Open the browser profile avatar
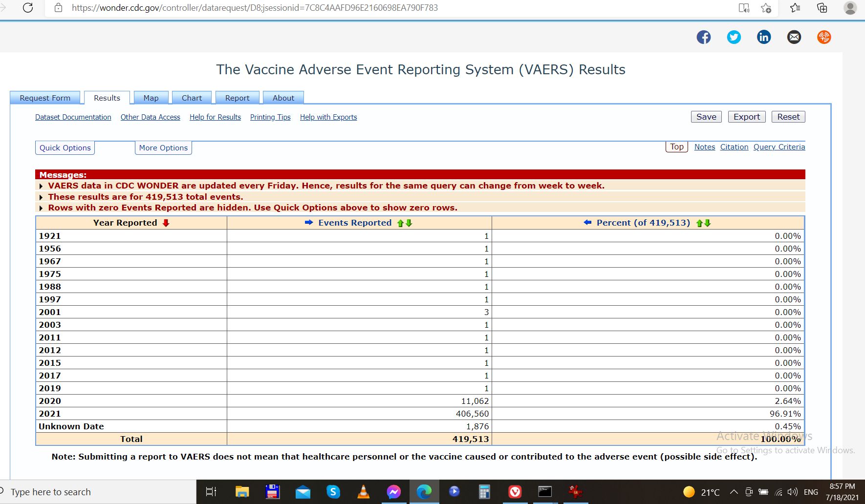The height and width of the screenshot is (504, 865). click(850, 8)
